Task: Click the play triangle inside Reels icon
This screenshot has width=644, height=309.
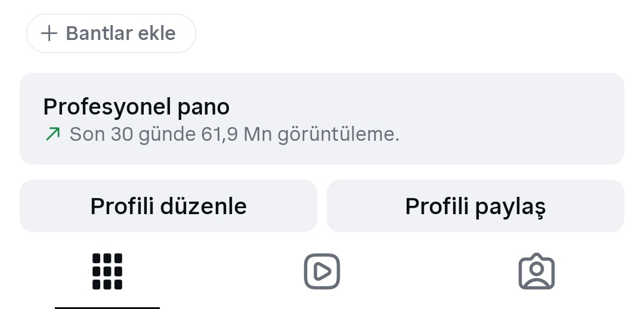Action: [323, 271]
